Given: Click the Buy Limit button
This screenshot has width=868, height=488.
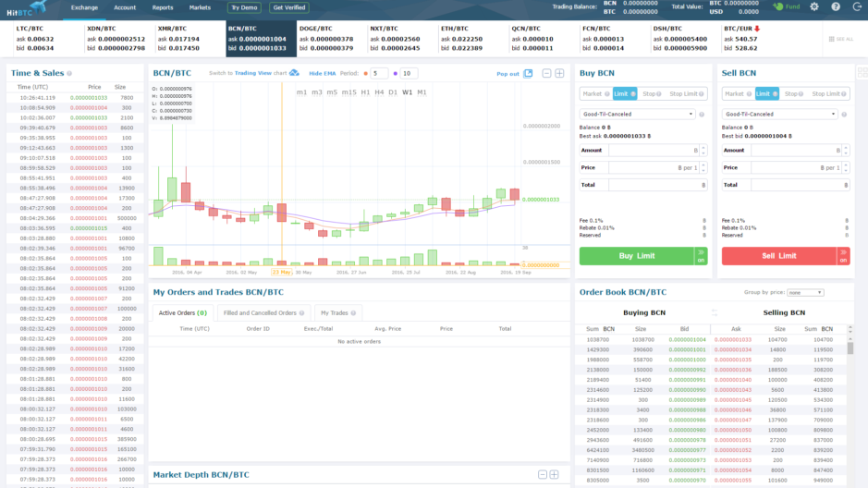Looking at the screenshot, I should [x=637, y=256].
